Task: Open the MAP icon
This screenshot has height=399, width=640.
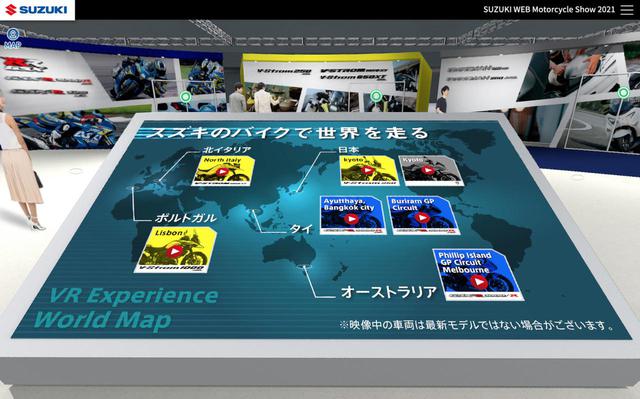Action: (13, 38)
